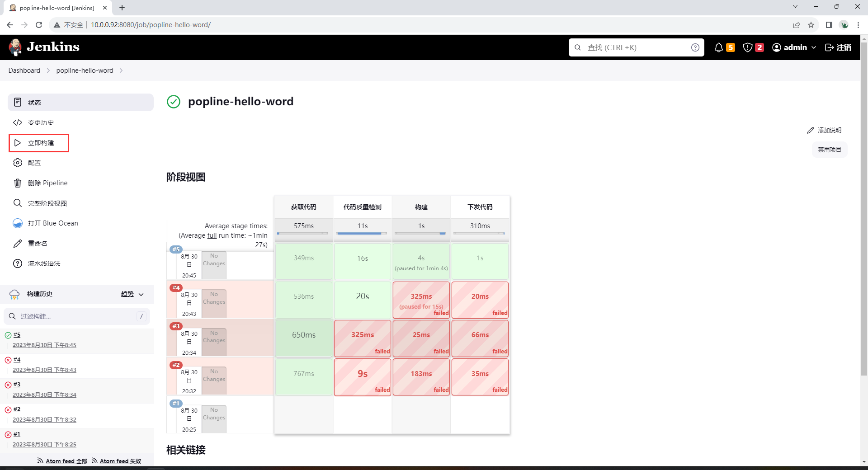Screen dimensions: 868x470
Task: Click the 构建历史 weather cloud icon
Action: coord(14,294)
